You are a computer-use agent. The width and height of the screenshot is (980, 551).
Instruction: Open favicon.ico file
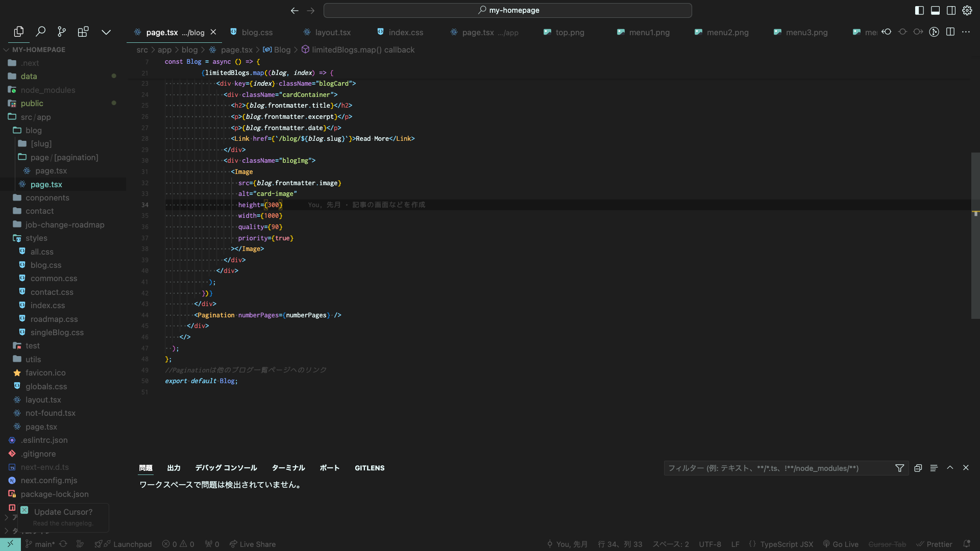point(45,372)
